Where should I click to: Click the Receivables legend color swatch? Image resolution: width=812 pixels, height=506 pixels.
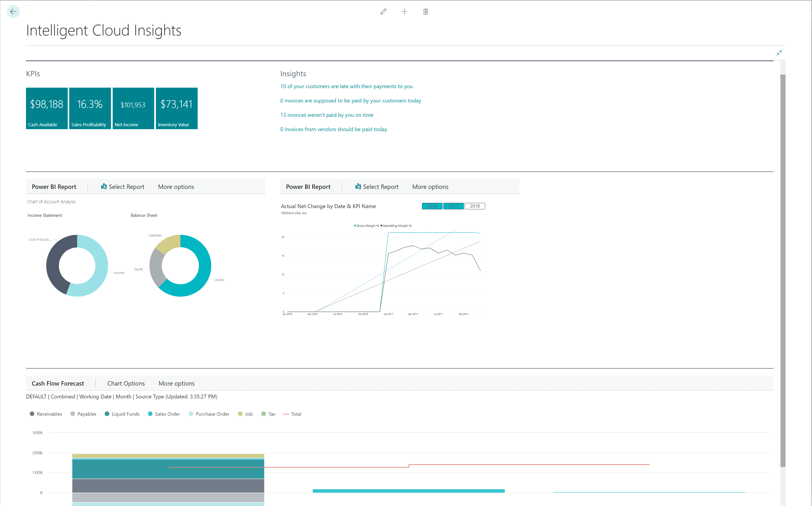[x=32, y=414]
